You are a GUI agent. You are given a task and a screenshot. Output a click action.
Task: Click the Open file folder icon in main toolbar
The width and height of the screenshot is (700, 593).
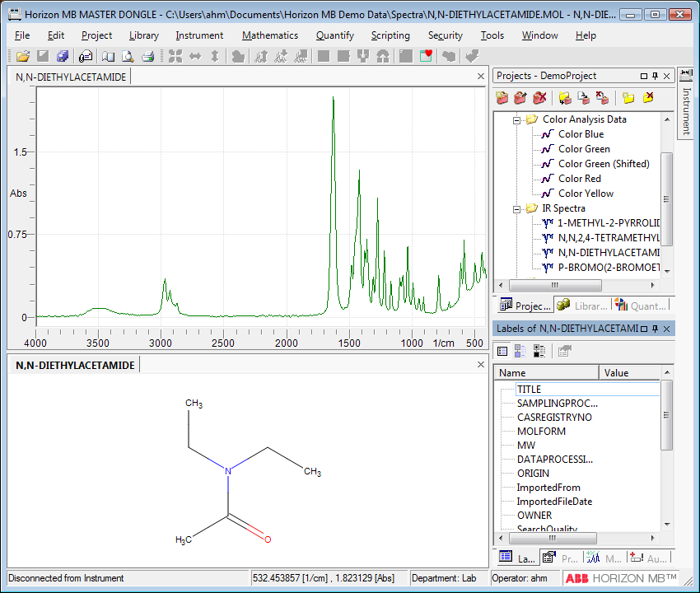point(23,56)
